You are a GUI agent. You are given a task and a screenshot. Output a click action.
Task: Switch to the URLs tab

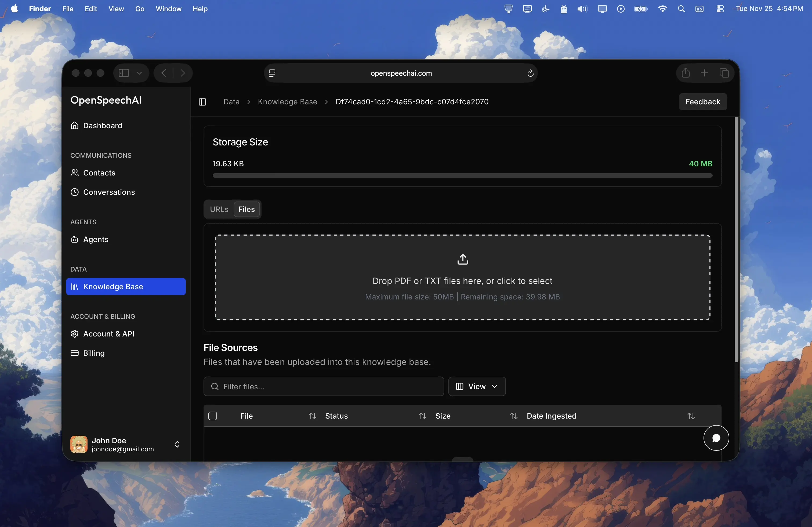(x=219, y=209)
